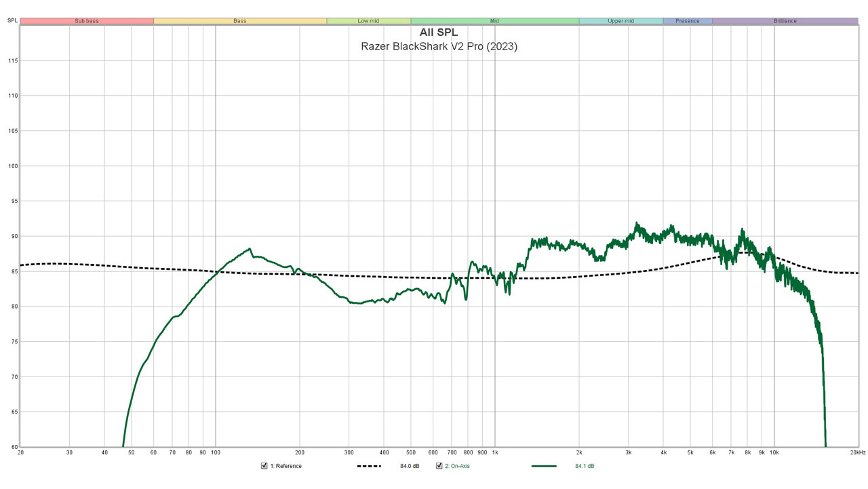Click the 100 frequency axis label
This screenshot has height=489, width=868.
216,452
